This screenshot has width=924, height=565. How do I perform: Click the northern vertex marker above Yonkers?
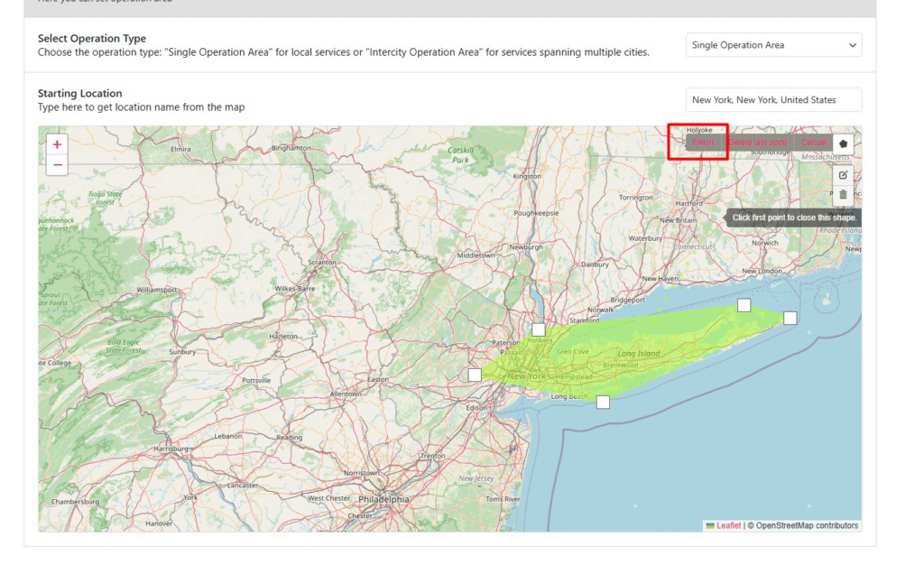tap(539, 329)
